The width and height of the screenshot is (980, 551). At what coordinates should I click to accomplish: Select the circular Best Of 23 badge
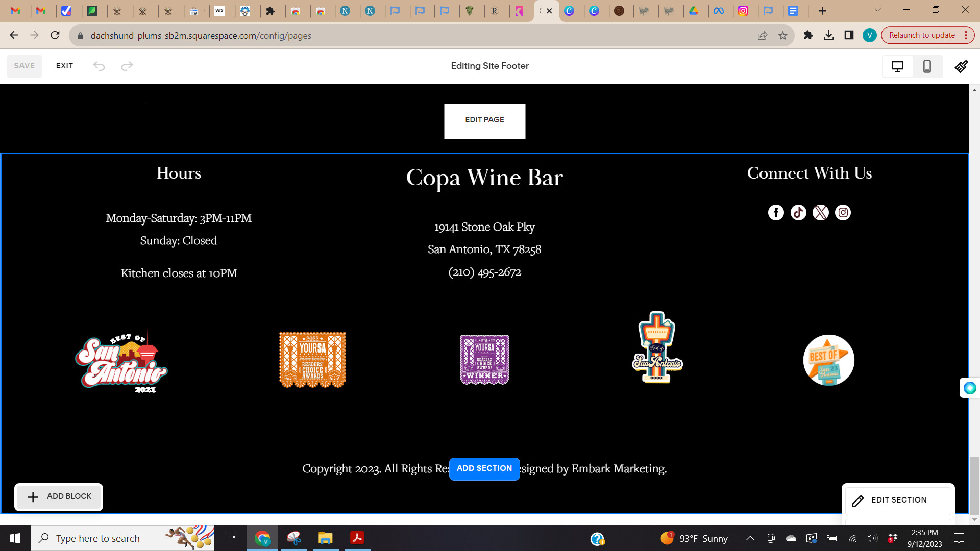coord(828,360)
